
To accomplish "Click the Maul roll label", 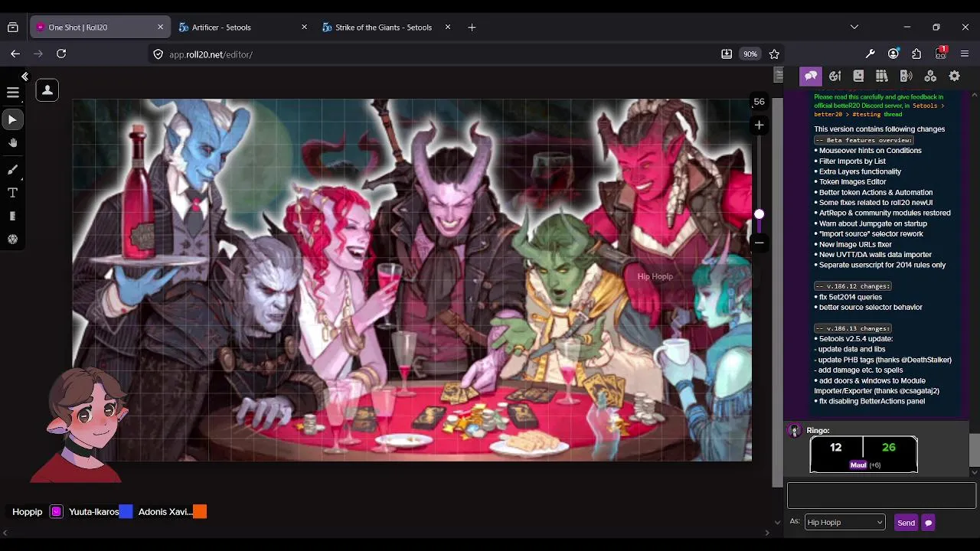I will [858, 465].
